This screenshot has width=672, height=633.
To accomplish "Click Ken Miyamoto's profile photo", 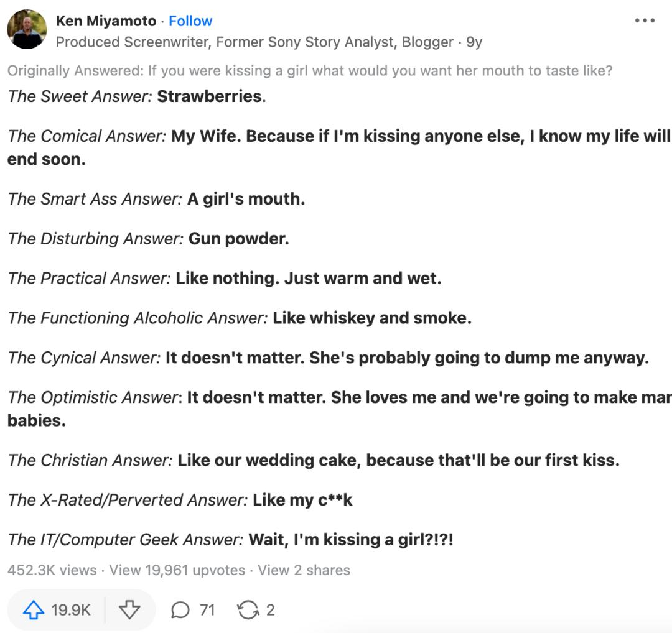I will pyautogui.click(x=27, y=29).
